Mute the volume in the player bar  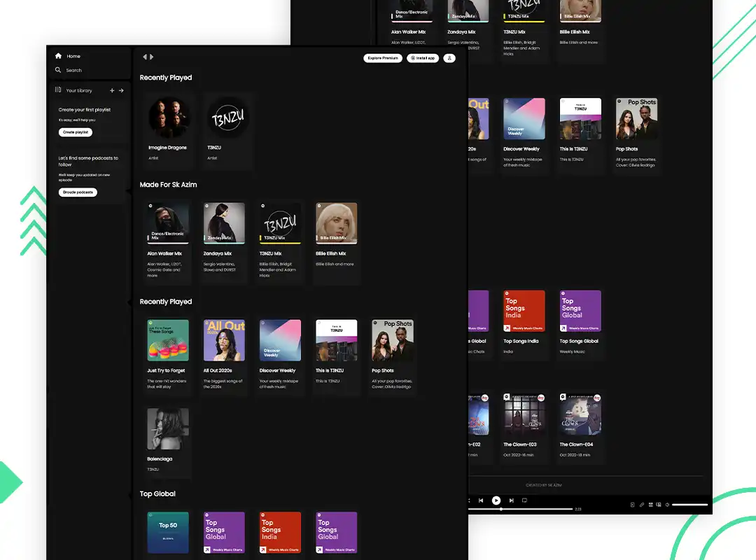(x=667, y=503)
